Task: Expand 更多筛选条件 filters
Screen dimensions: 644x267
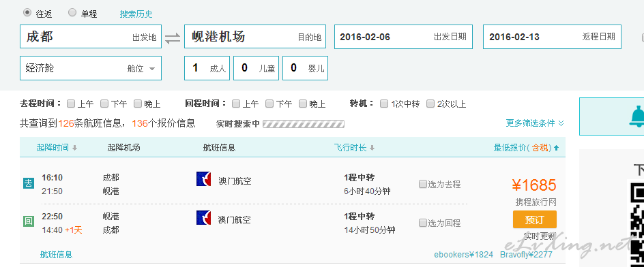Action: (535, 123)
